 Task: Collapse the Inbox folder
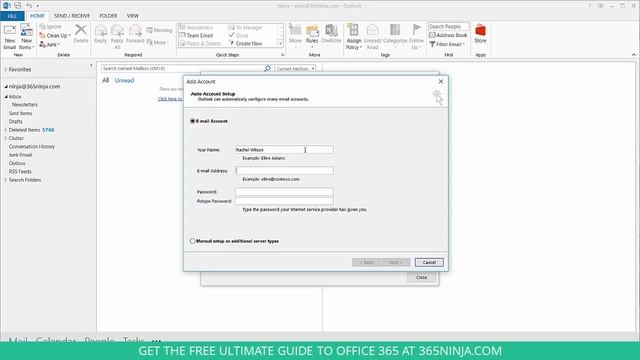pyautogui.click(x=6, y=97)
